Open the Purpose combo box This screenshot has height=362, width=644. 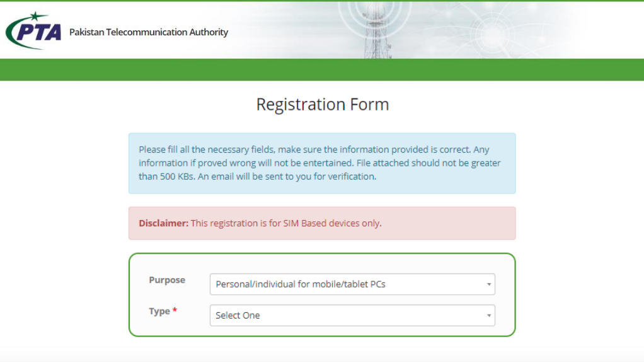(352, 284)
